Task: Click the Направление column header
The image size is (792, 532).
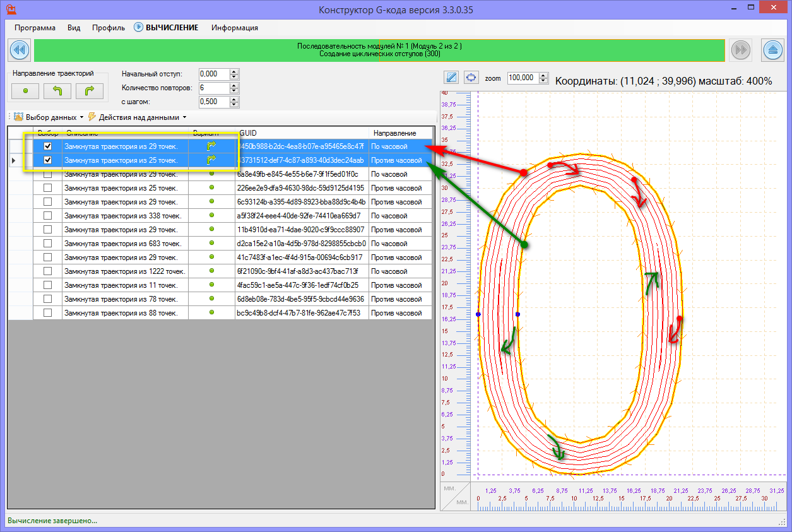Action: coord(394,133)
